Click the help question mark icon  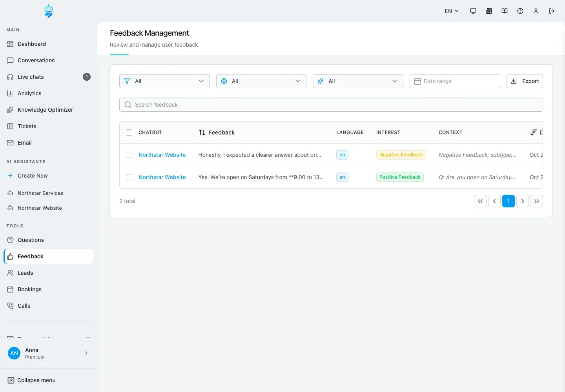520,11
